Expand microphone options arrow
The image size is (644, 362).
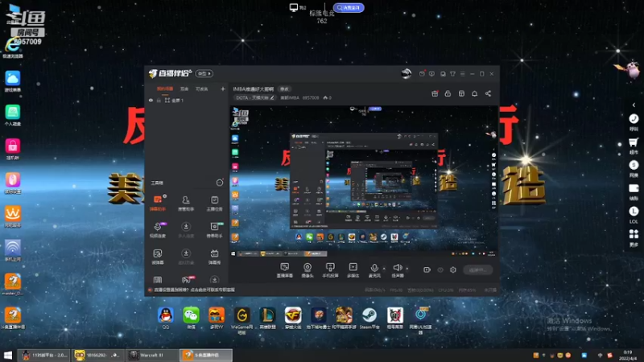point(384,269)
